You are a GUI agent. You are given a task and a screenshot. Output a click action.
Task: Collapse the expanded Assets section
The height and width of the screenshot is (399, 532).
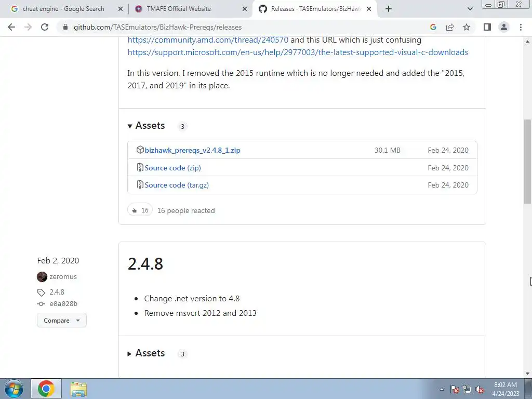[146, 126]
